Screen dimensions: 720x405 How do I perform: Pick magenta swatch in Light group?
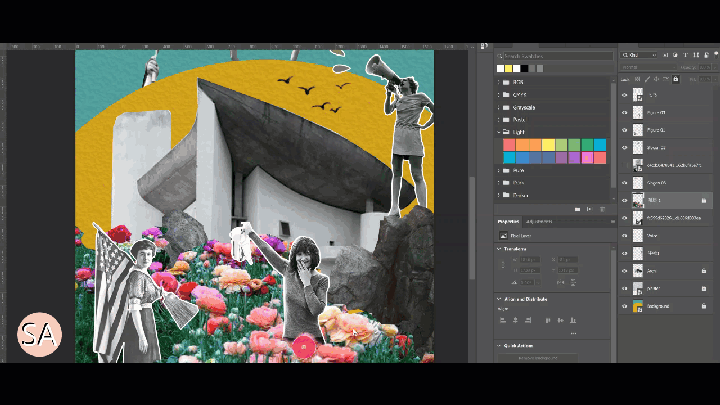click(587, 158)
